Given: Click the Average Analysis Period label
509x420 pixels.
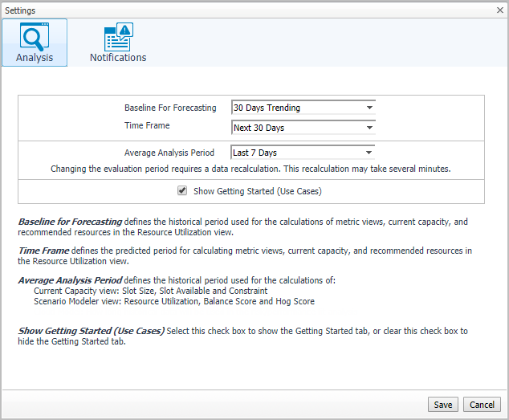Looking at the screenshot, I should coord(169,153).
